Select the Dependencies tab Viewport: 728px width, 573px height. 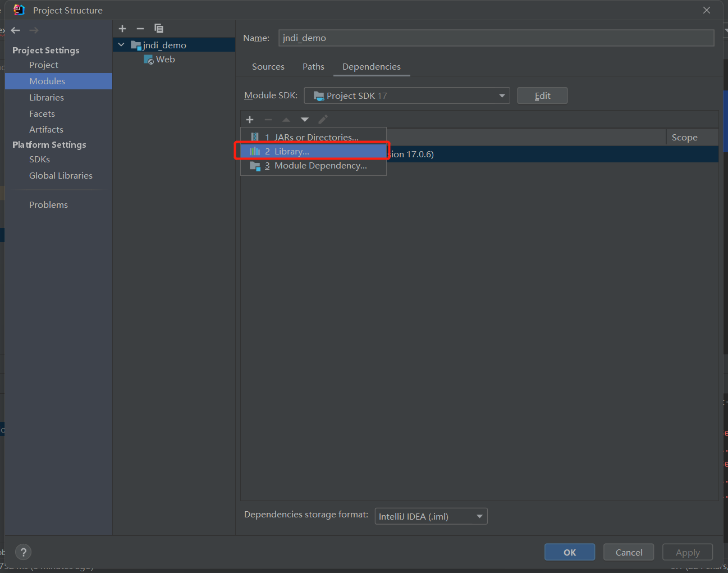tap(372, 66)
